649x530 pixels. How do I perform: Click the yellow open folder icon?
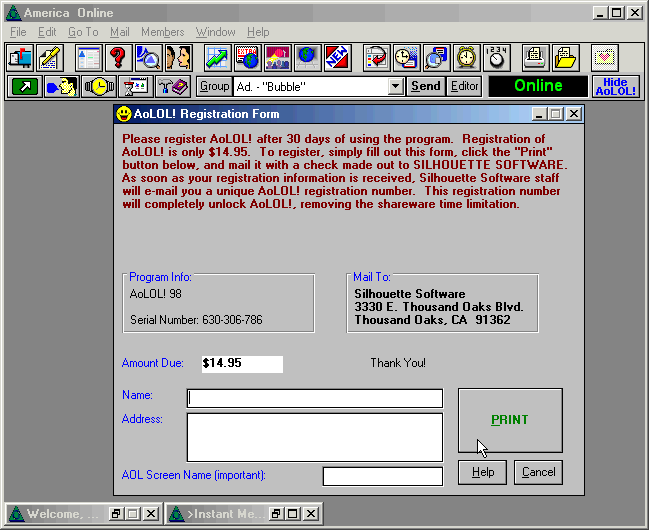pos(565,57)
